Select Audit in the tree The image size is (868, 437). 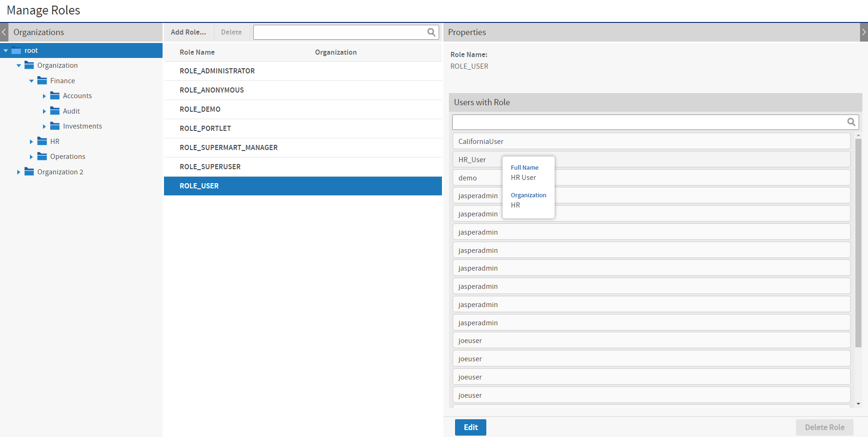71,111
